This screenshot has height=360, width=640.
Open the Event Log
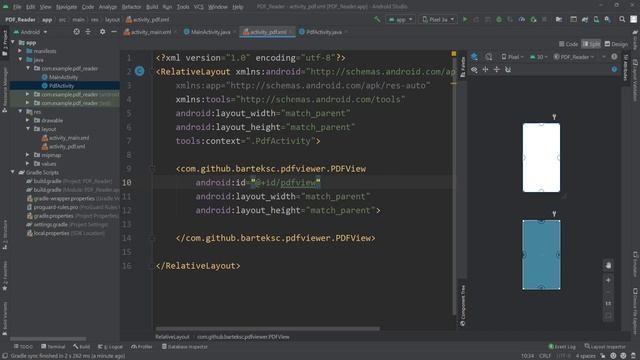click(x=562, y=347)
